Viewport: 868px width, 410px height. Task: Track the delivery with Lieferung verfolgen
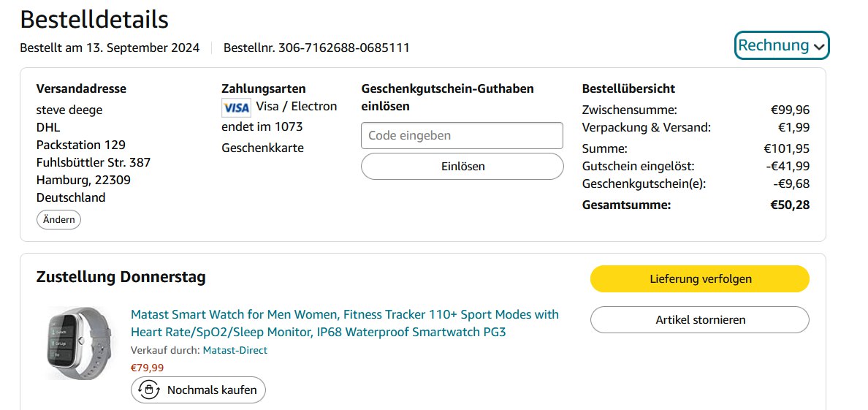(x=699, y=278)
